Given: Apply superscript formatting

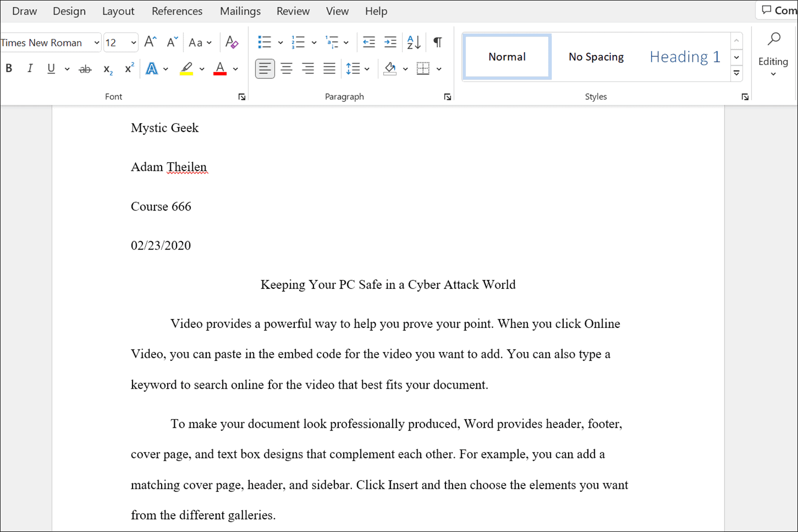Looking at the screenshot, I should 128,69.
